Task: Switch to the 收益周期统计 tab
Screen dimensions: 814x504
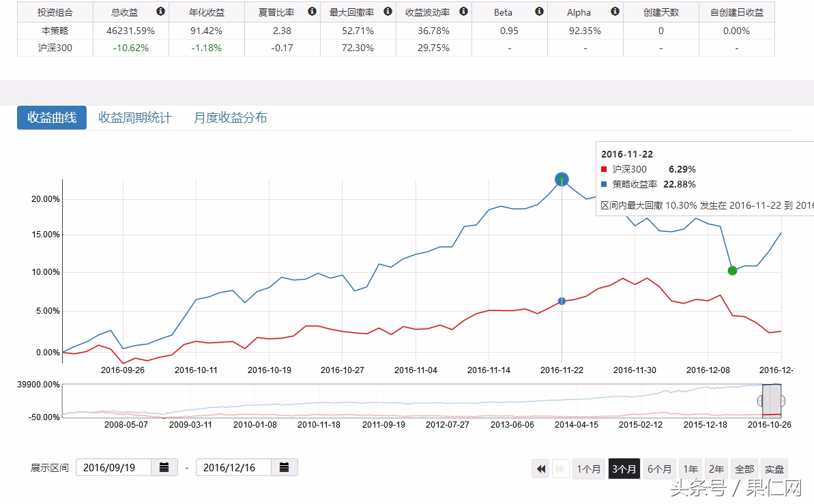Action: click(x=134, y=117)
